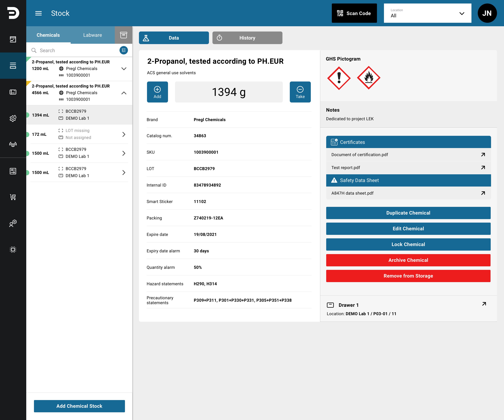The height and width of the screenshot is (420, 504).
Task: Click the D logo in the sidebar
Action: [13, 13]
